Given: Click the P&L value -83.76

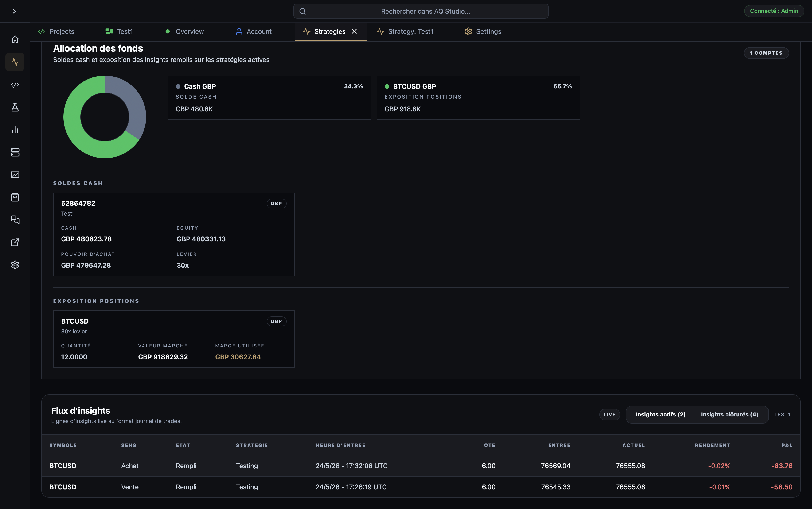Looking at the screenshot, I should pos(782,466).
